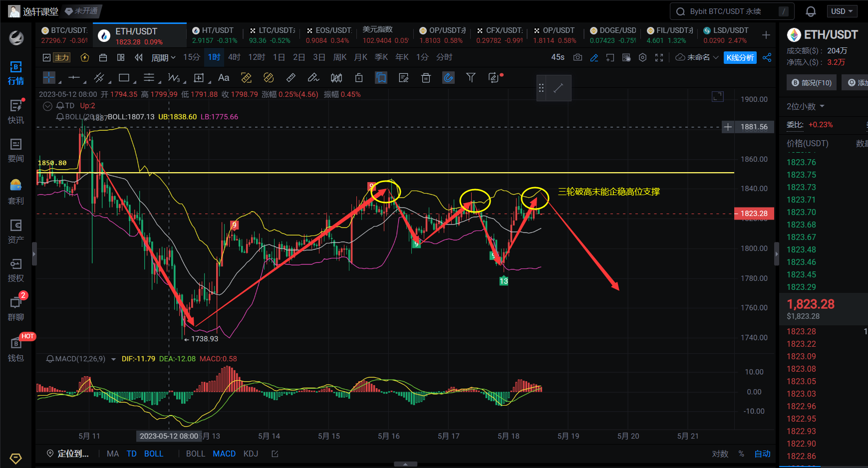
Task: Open the 2位小数 decimal precision dropdown
Action: pyautogui.click(x=805, y=106)
